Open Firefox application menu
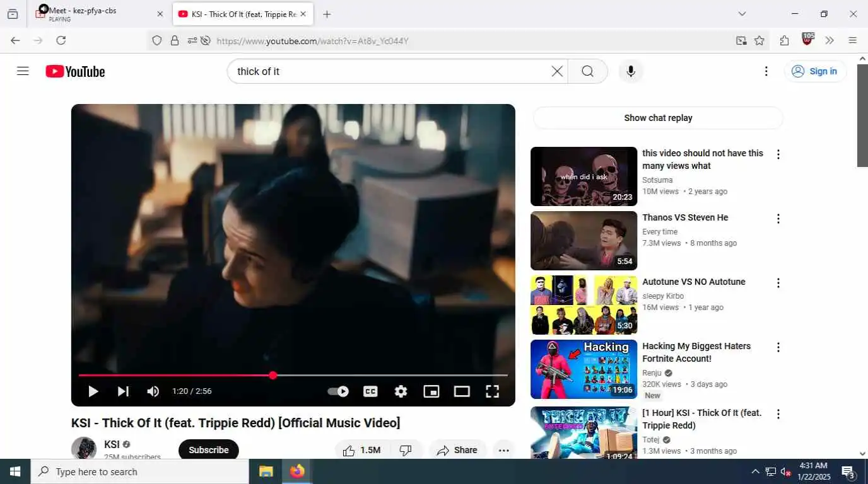 click(x=852, y=40)
